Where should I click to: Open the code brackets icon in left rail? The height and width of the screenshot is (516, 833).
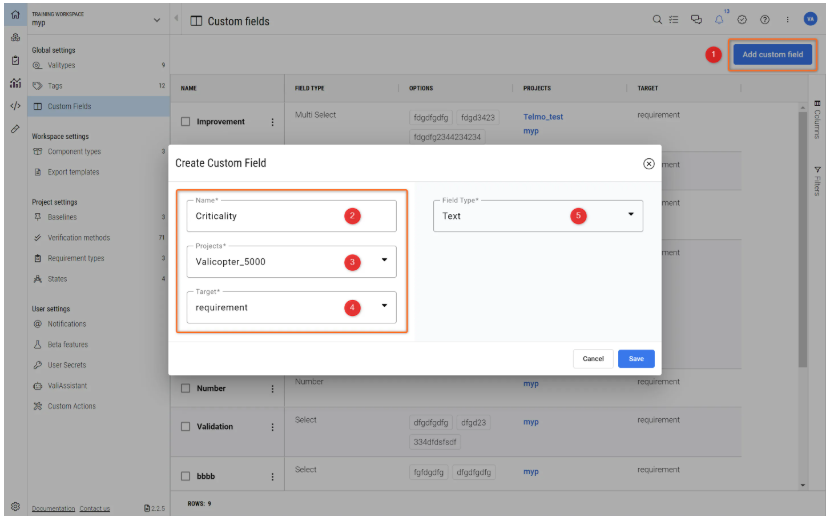pyautogui.click(x=15, y=105)
